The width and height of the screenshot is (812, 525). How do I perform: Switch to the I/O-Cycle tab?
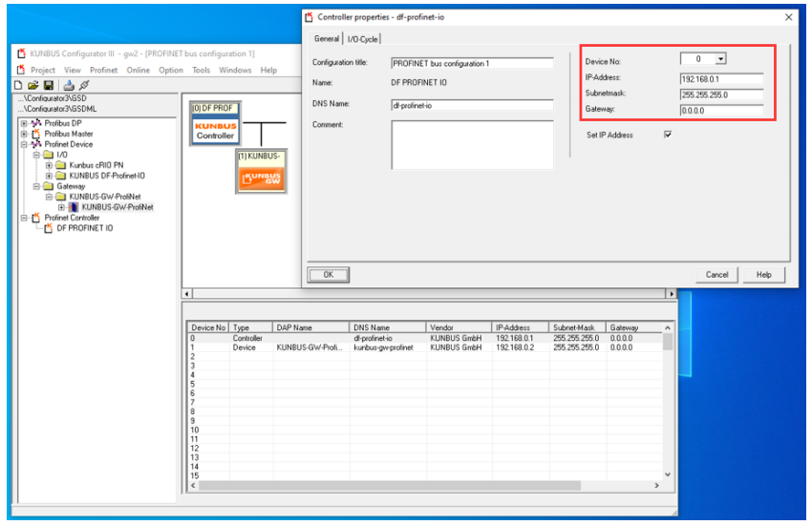point(362,39)
